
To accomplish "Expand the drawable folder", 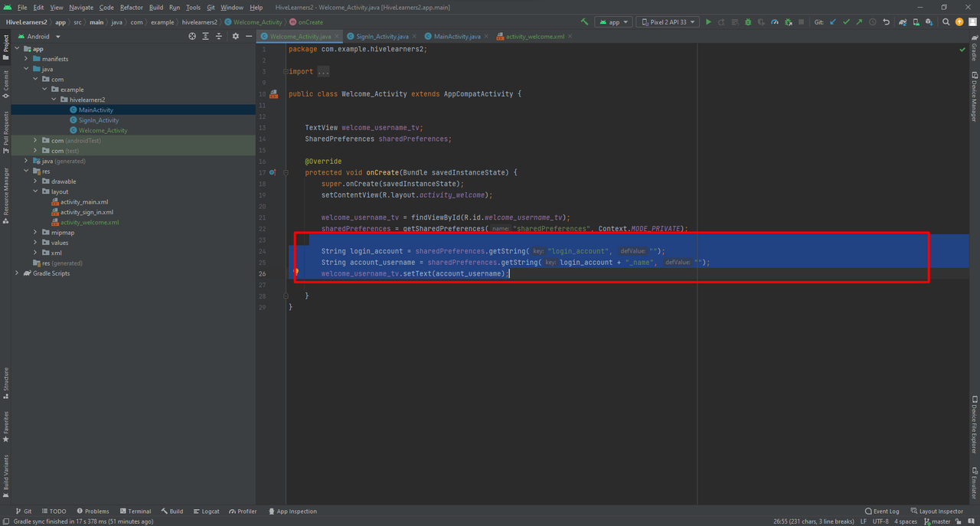I will (35, 181).
